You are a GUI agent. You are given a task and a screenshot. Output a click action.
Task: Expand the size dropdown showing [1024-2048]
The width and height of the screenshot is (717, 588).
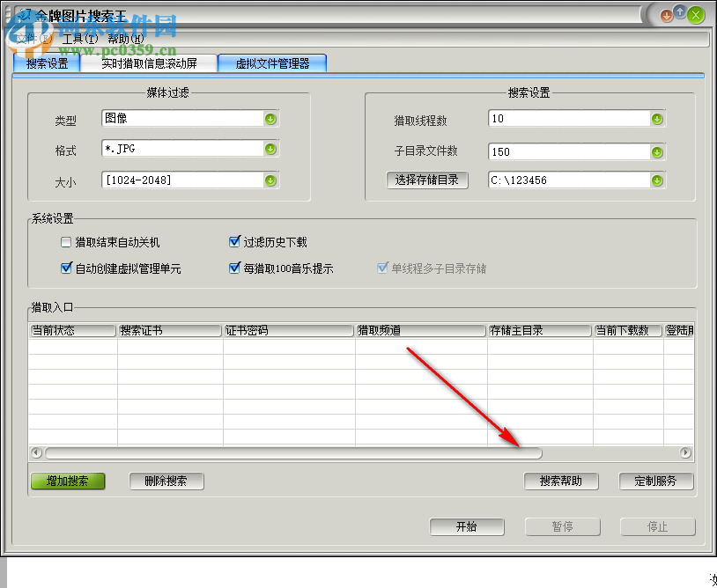(272, 180)
